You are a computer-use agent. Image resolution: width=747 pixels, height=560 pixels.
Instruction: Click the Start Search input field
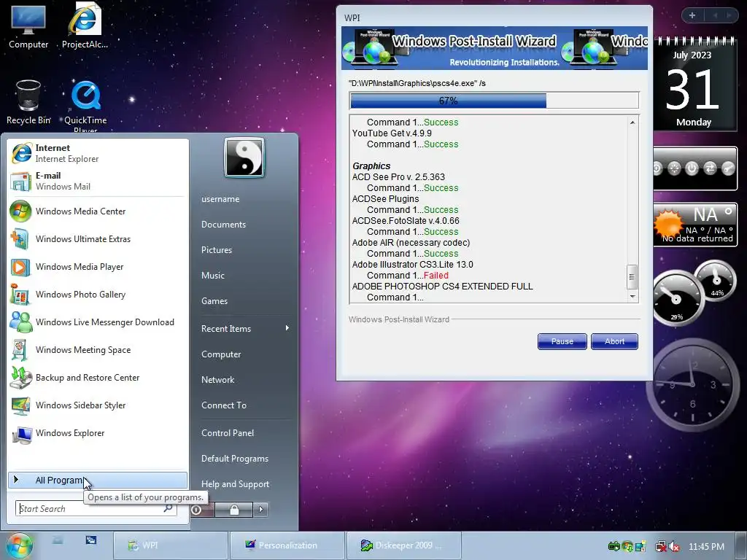96,508
